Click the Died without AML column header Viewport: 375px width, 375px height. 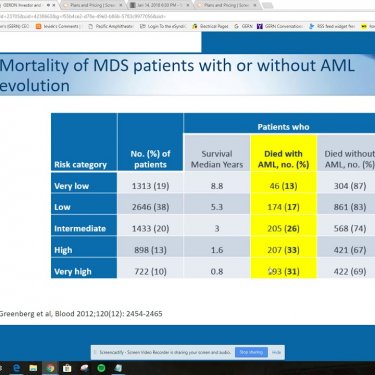tap(346, 153)
